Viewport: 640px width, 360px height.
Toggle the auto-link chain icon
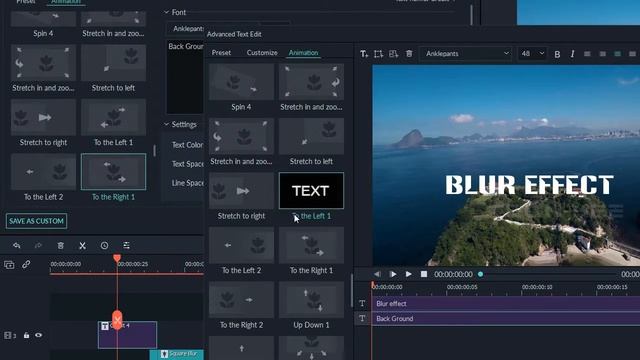coord(26,264)
